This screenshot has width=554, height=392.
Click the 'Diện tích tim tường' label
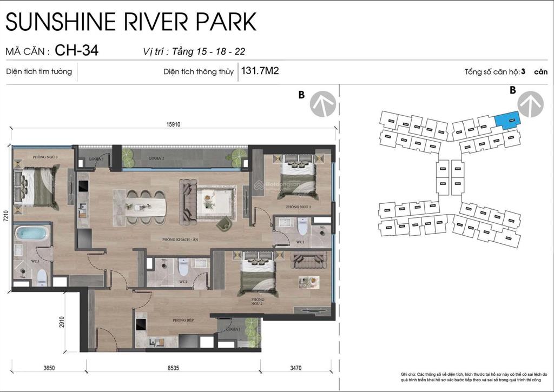click(x=39, y=72)
